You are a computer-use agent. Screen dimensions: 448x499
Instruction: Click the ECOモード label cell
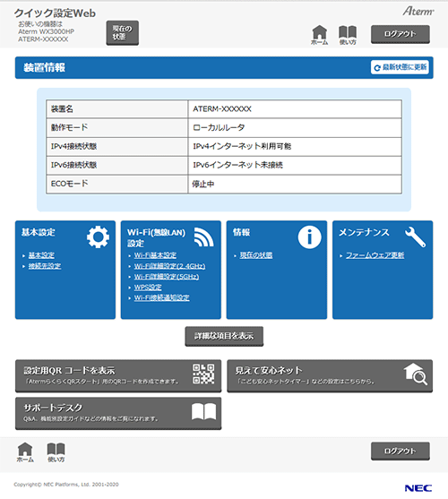click(x=117, y=184)
